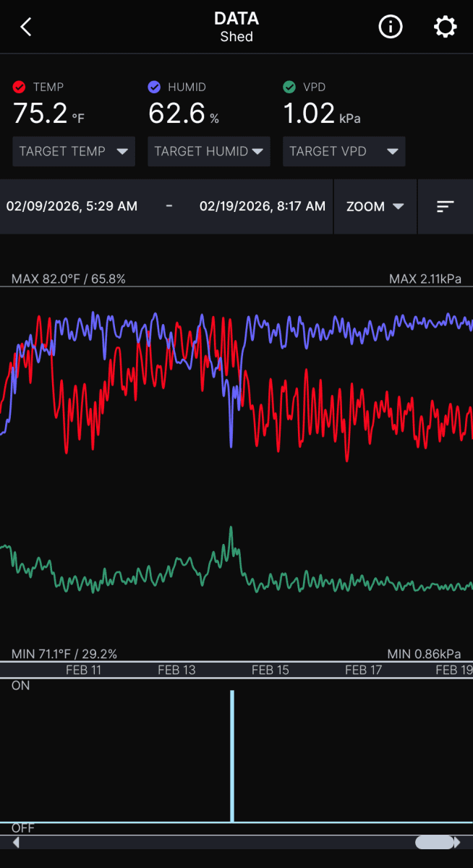Toggle the purple HUMID checkmark
473x868 pixels.
[x=154, y=88]
